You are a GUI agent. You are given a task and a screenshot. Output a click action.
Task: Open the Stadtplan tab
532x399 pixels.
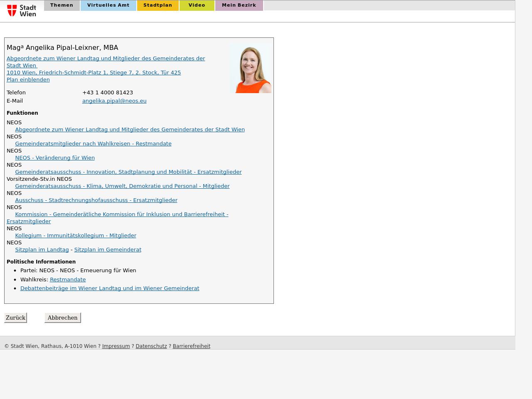point(158,5)
